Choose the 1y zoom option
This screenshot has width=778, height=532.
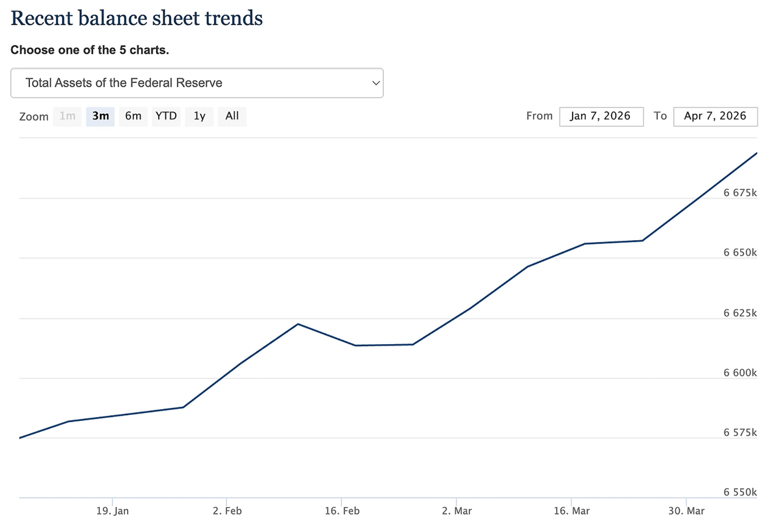click(199, 116)
